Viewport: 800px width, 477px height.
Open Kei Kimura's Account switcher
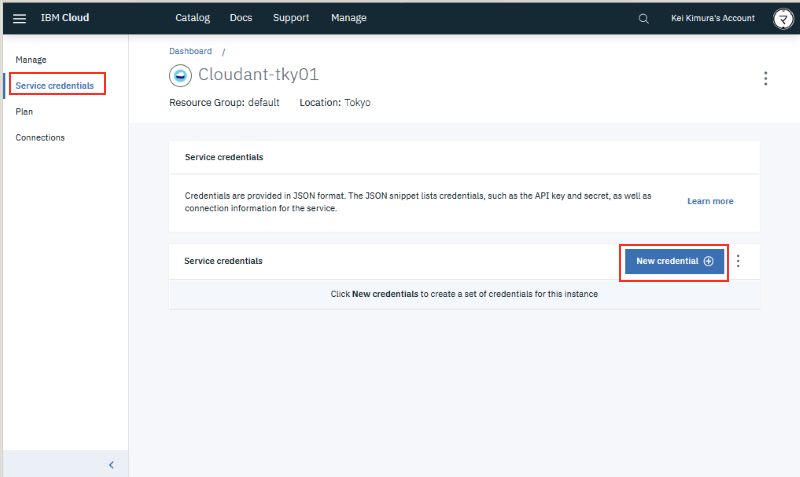(712, 18)
